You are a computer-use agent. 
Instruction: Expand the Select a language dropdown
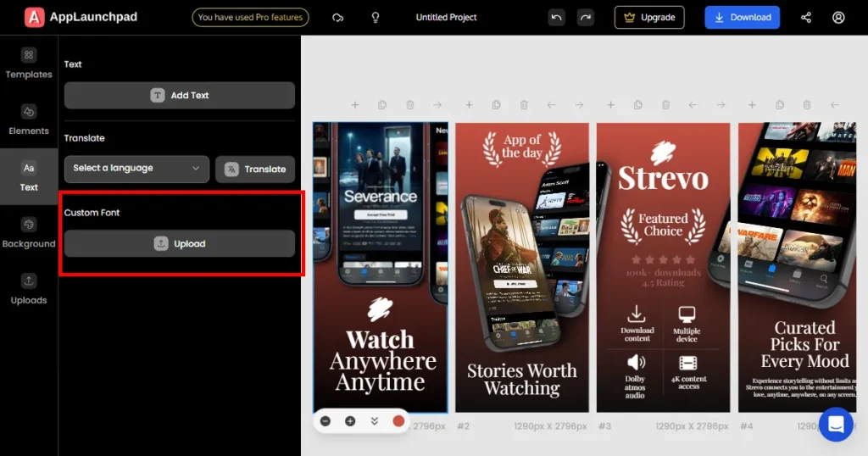point(136,169)
